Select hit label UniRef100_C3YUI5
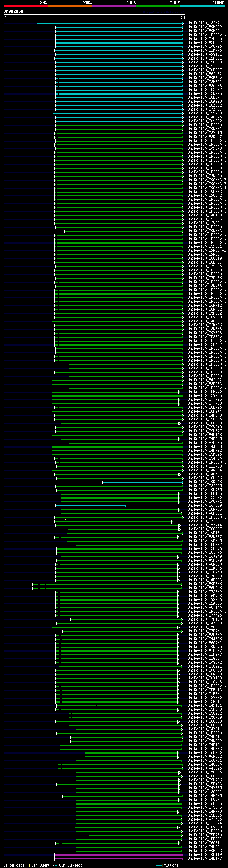The width and height of the screenshot is (228, 868). 204,133
